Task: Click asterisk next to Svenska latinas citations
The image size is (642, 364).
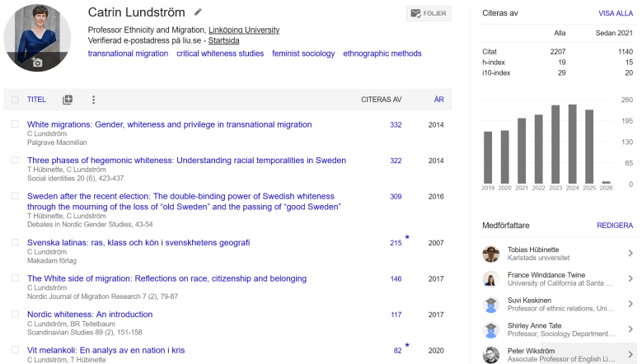Action: (407, 238)
